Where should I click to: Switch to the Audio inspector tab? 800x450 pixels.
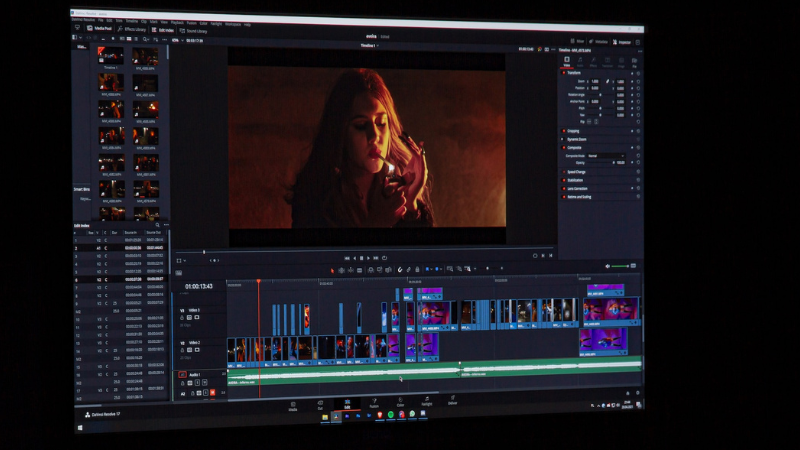tap(580, 61)
